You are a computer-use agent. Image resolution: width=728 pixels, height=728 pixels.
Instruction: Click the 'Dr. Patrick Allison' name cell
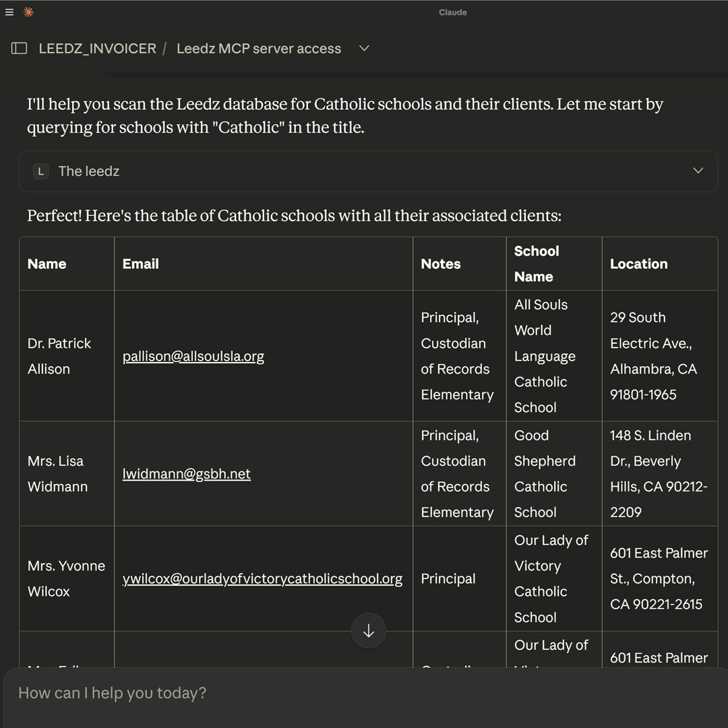click(x=59, y=356)
